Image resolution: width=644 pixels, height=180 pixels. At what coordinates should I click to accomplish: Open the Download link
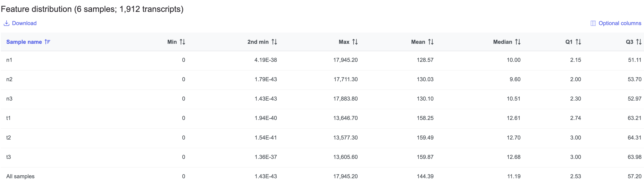tap(24, 23)
